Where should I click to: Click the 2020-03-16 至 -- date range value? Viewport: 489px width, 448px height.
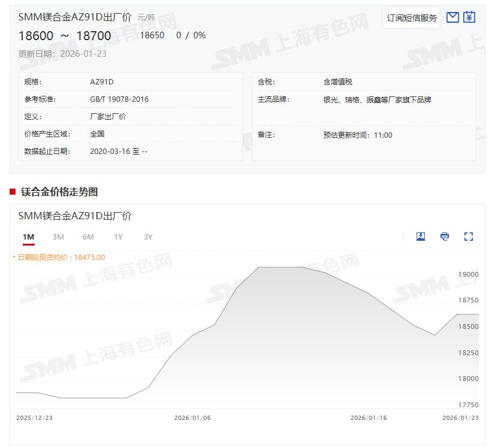[x=119, y=152]
